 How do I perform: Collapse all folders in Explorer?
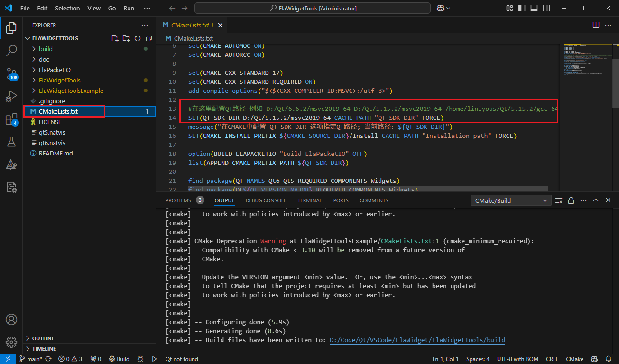[149, 38]
